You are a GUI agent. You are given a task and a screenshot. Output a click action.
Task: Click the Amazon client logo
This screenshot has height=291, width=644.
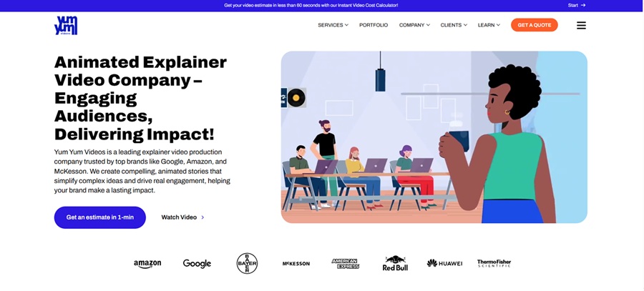[x=147, y=264]
